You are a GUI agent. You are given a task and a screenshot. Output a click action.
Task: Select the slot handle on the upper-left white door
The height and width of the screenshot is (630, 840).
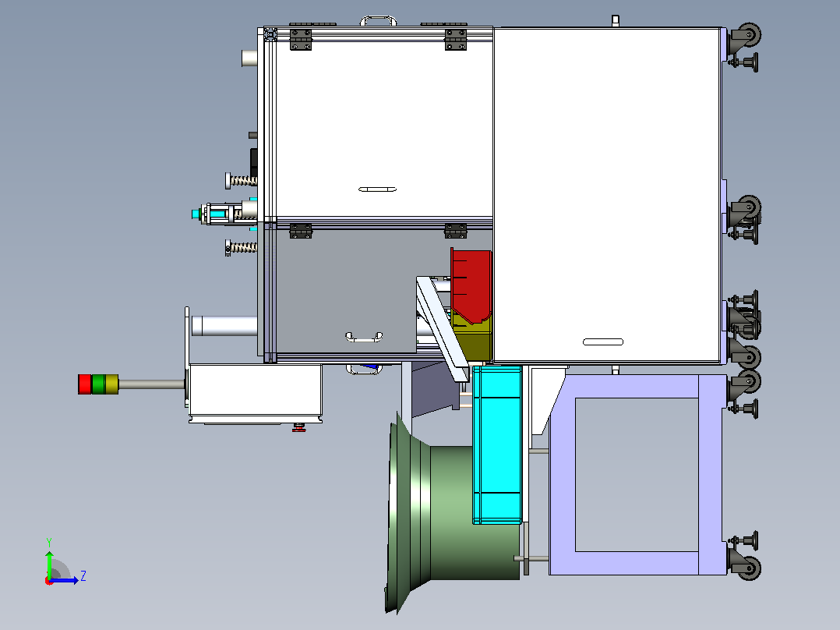pyautogui.click(x=378, y=189)
